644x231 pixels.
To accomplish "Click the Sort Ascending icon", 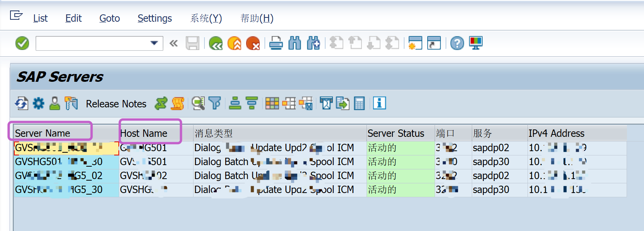I will [x=235, y=103].
